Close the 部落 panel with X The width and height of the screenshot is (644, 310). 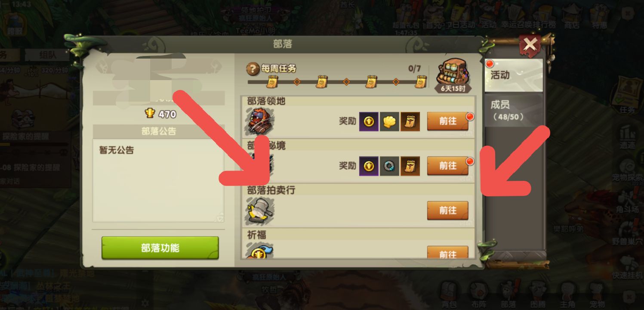click(x=530, y=44)
